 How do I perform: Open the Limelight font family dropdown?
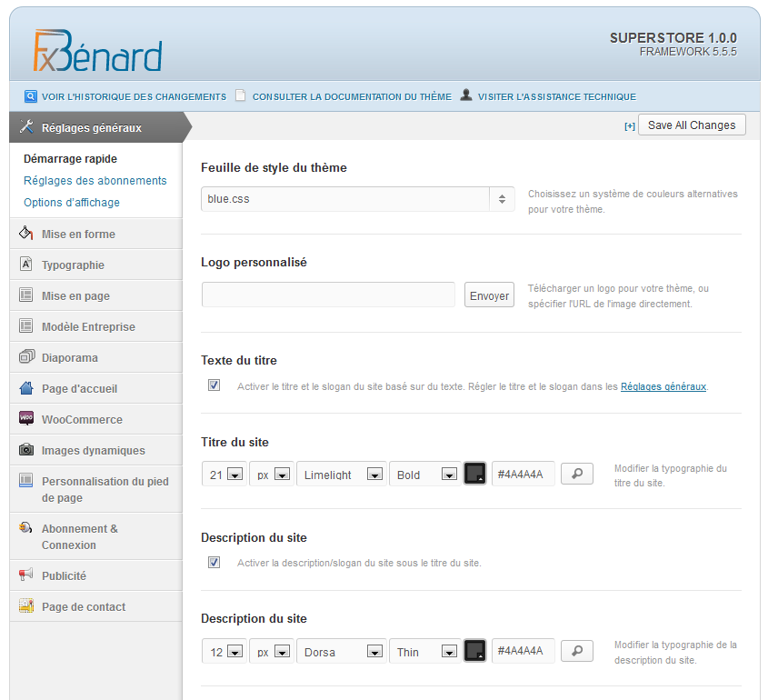click(x=342, y=474)
